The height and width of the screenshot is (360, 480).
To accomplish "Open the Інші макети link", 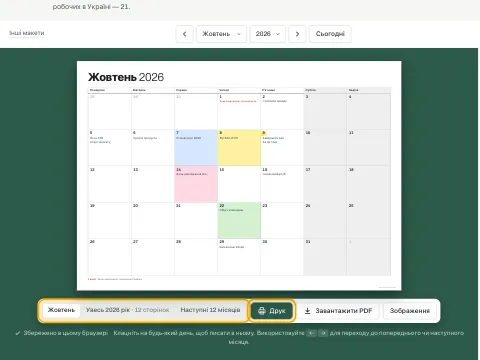I will click(x=27, y=33).
